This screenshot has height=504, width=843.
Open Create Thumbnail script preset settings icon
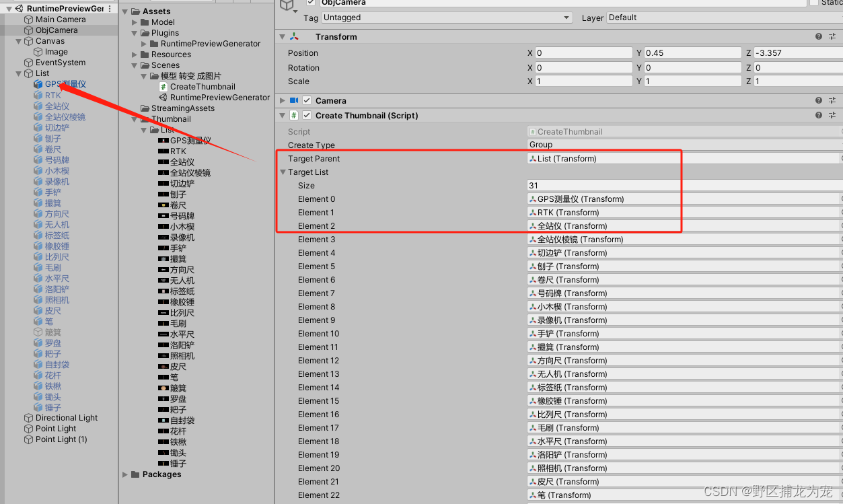click(834, 115)
